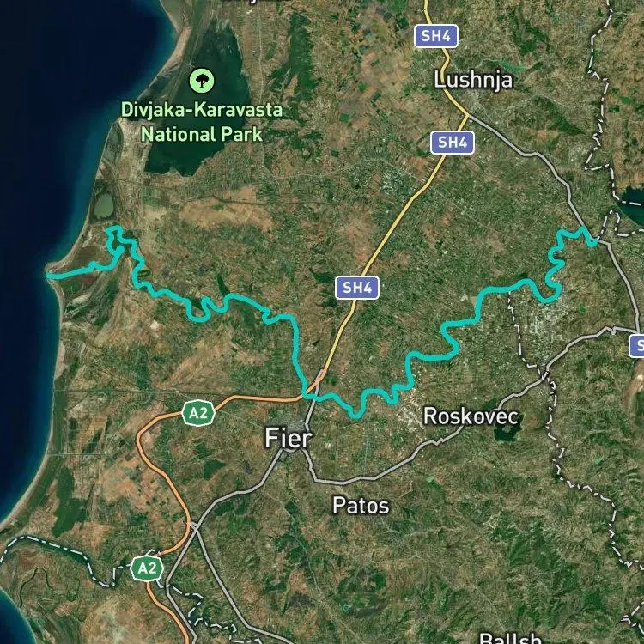The height and width of the screenshot is (644, 644).
Task: Click the Divjaka-Karavasta park tree icon
Action: pyautogui.click(x=201, y=81)
